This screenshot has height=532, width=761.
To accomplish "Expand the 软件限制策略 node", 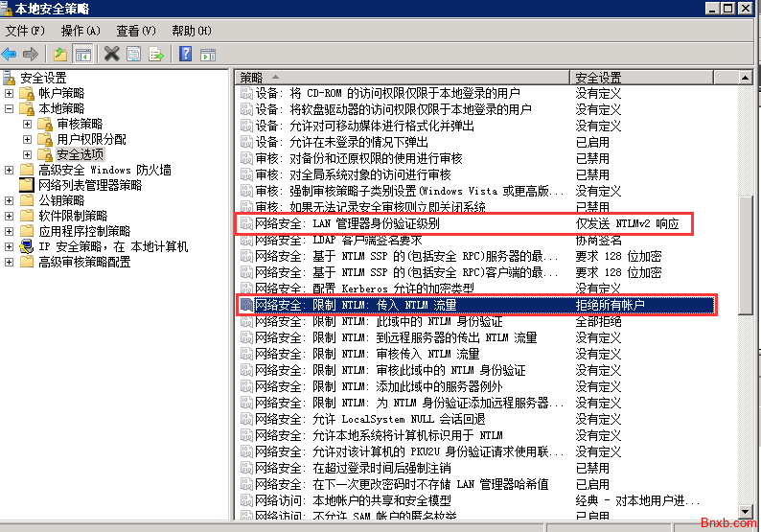I will pos(9,216).
